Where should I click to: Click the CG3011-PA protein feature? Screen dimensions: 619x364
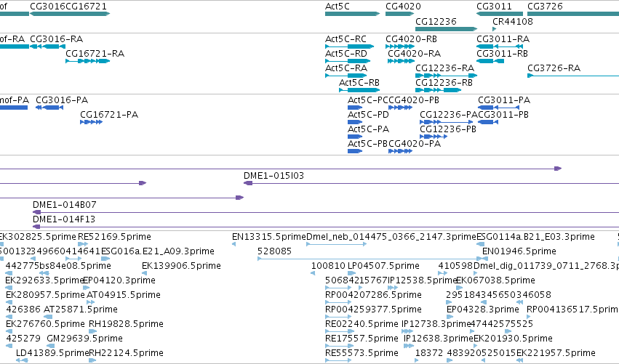[498, 108]
